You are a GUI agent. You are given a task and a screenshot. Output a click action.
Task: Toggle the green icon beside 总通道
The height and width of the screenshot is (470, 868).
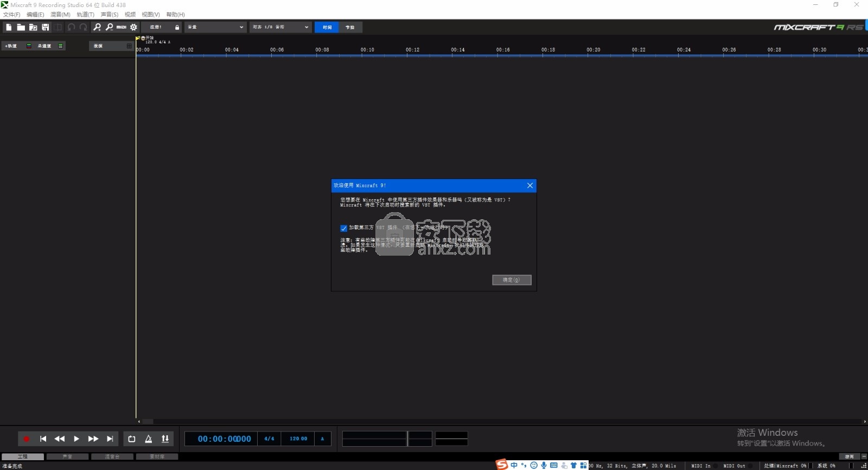(61, 46)
